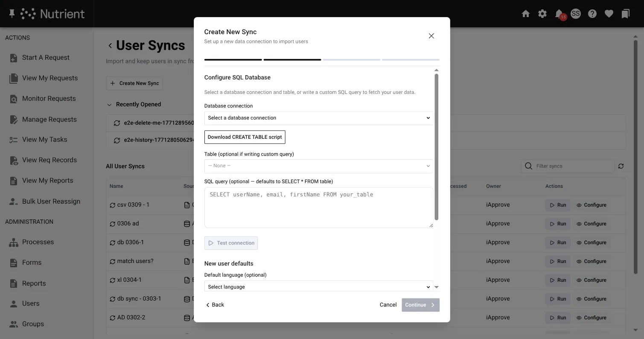This screenshot has height=339, width=644.
Task: Open the bookmarks icon in top bar
Action: [x=626, y=14]
